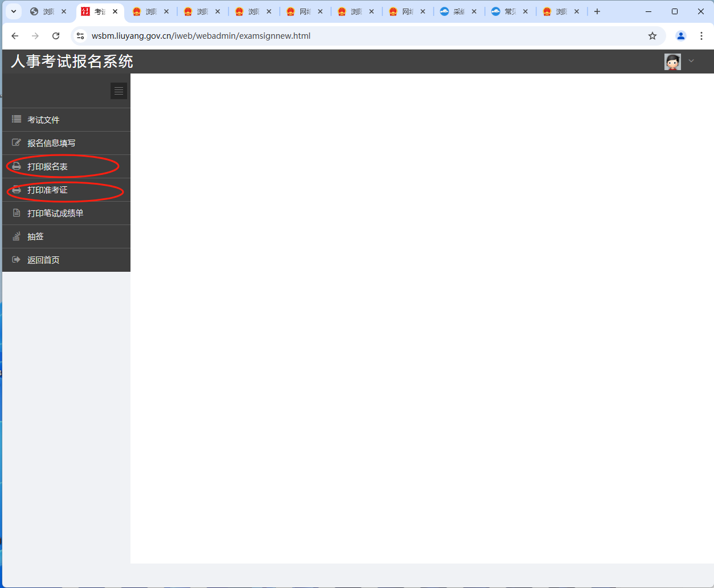Open 报名信息填写 registration form link

pyautogui.click(x=51, y=143)
